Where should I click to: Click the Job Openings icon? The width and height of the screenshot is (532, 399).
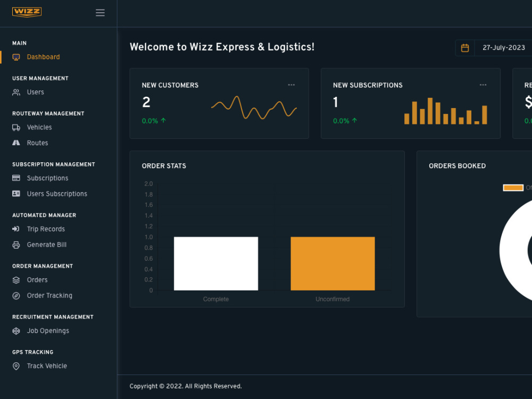click(16, 331)
